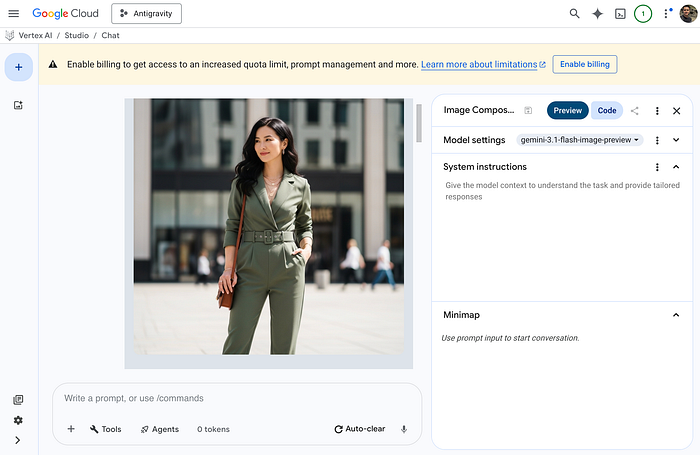Click the new chat plus button in sidebar
The height and width of the screenshot is (455, 700).
coord(19,67)
